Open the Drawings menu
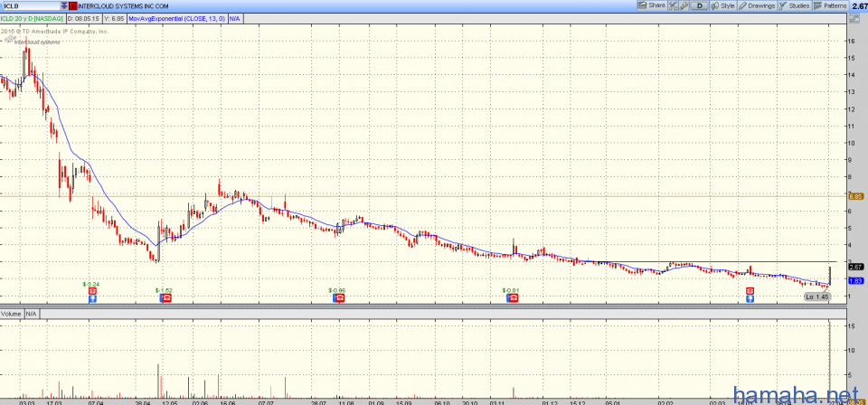868x405 pixels. click(758, 5)
